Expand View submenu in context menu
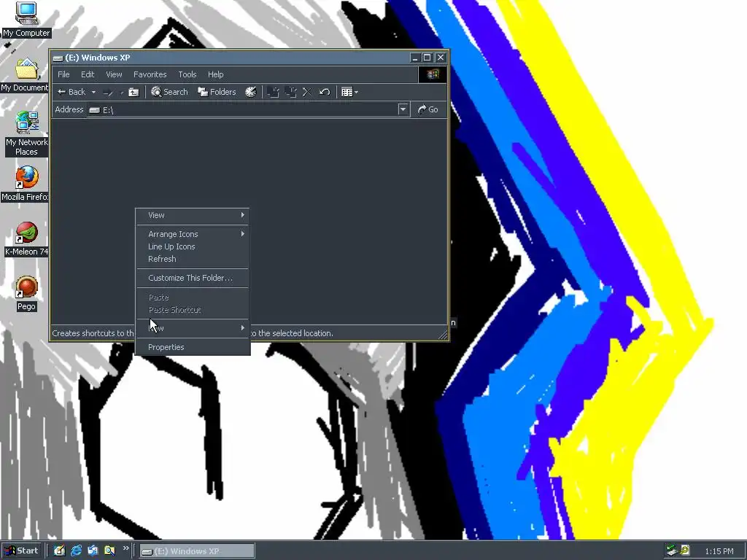Screen dimensions: 747x560 tap(193, 215)
